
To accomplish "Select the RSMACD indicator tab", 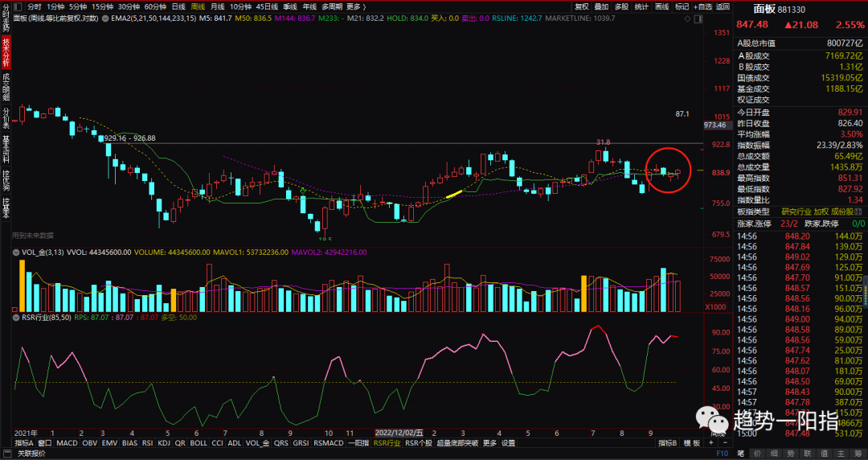I will 329,443.
